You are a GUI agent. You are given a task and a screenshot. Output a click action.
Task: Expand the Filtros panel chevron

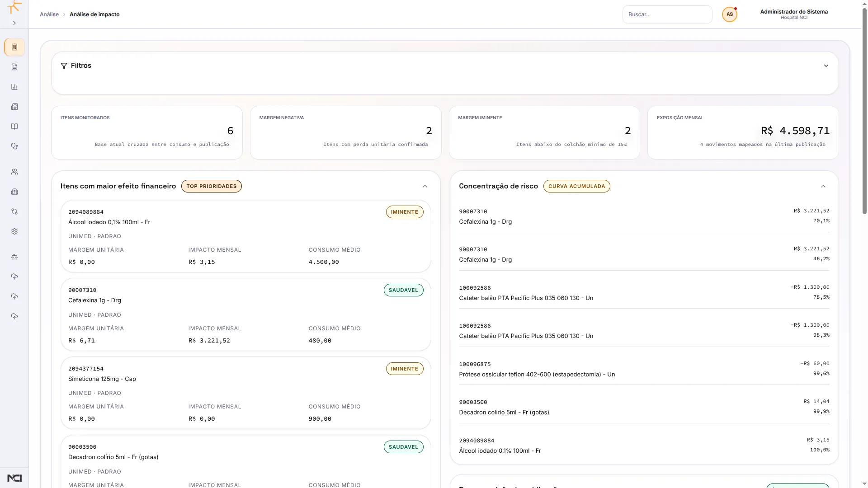pos(826,66)
